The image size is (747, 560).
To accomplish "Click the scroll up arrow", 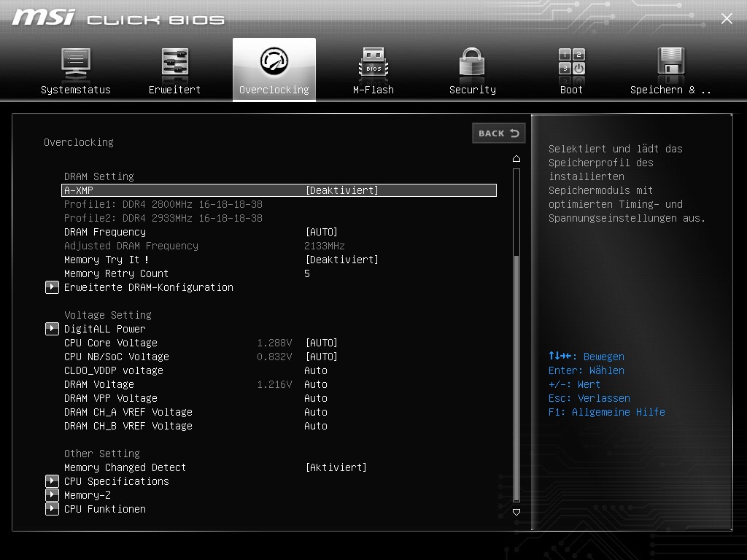I will pyautogui.click(x=516, y=158).
